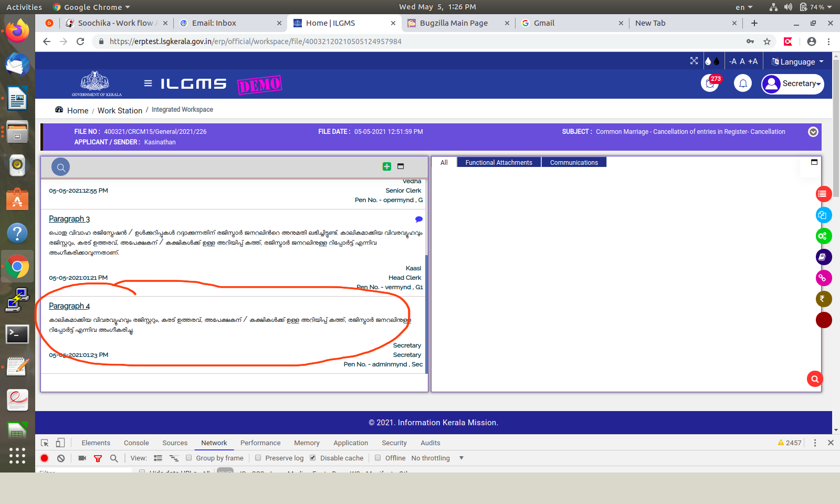This screenshot has height=504, width=840.
Task: Click the green plus add note icon
Action: pos(387,166)
